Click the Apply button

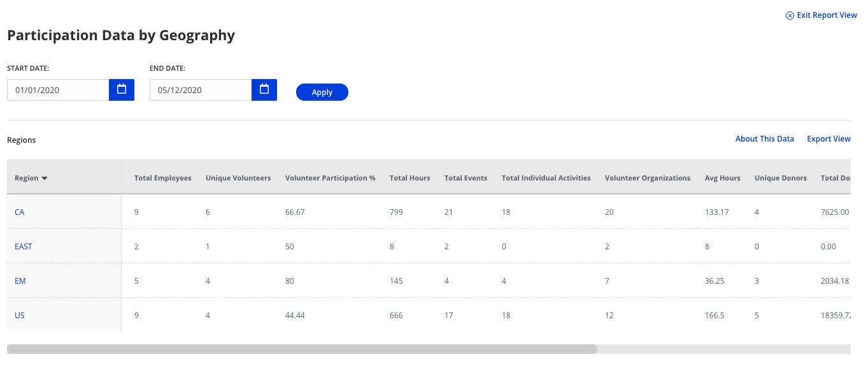(x=322, y=92)
